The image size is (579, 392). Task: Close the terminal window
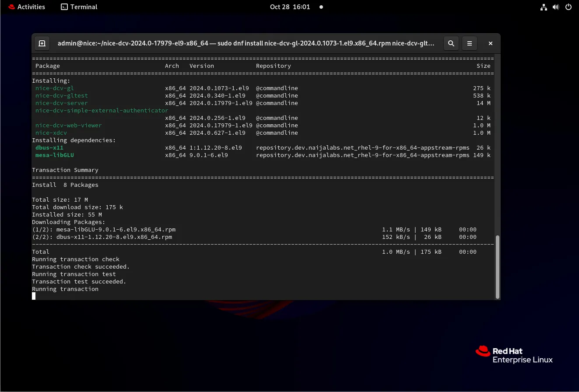pos(491,43)
